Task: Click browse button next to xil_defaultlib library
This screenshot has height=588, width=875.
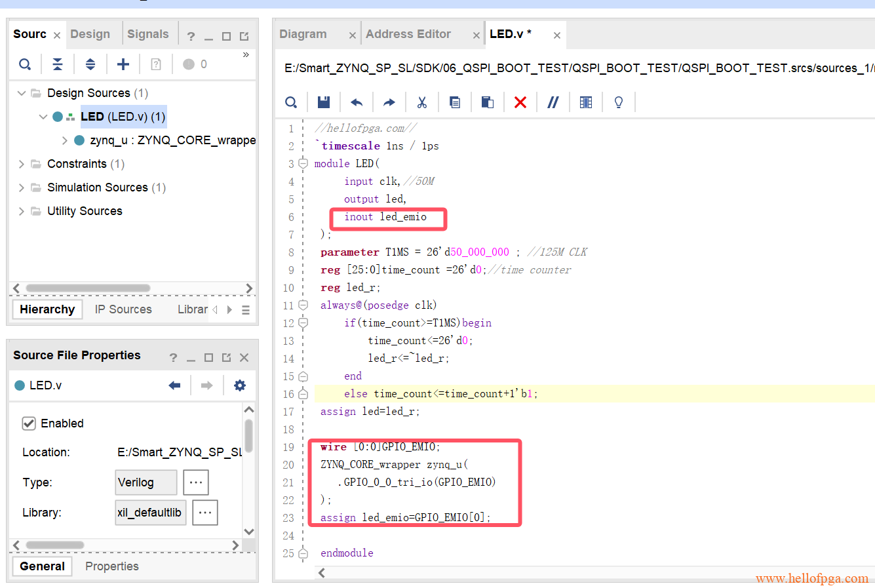Action: coord(205,513)
